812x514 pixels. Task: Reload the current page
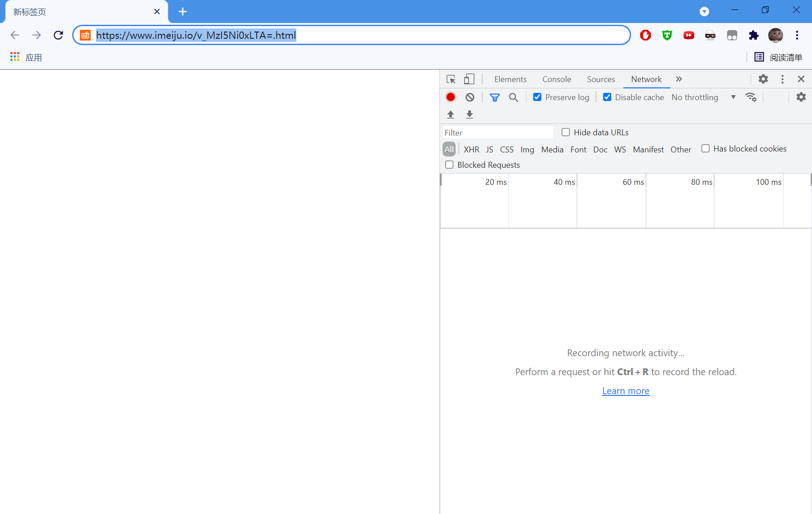(58, 35)
